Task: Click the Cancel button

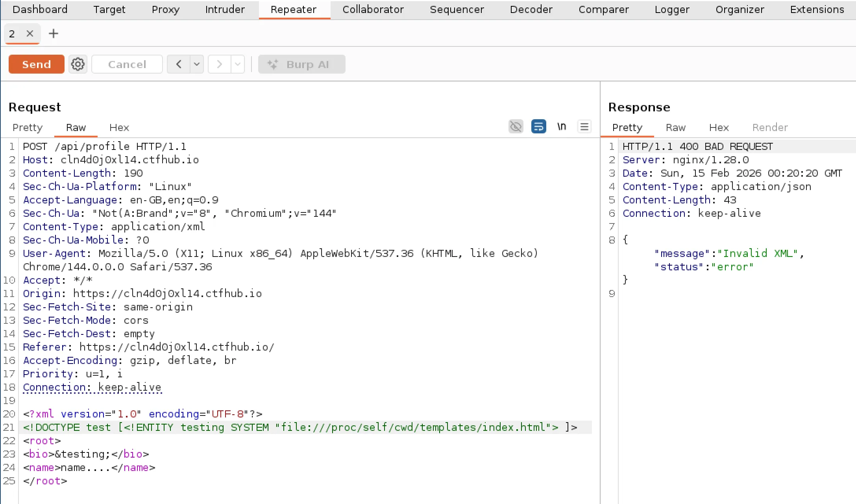Action: pyautogui.click(x=127, y=64)
